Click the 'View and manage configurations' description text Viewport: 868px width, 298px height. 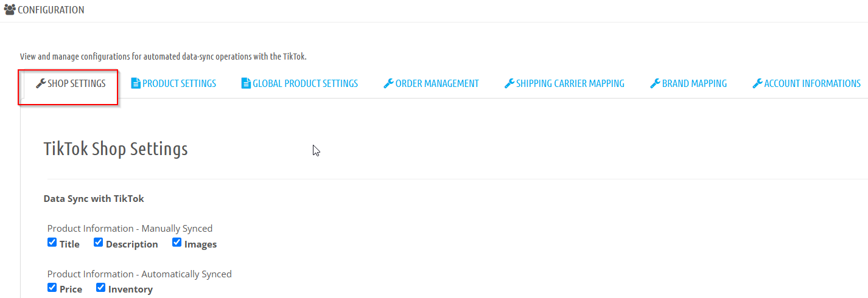pyautogui.click(x=163, y=57)
